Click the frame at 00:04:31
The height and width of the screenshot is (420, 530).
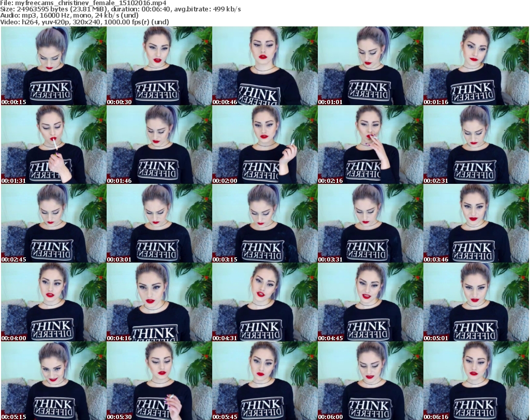click(264, 302)
